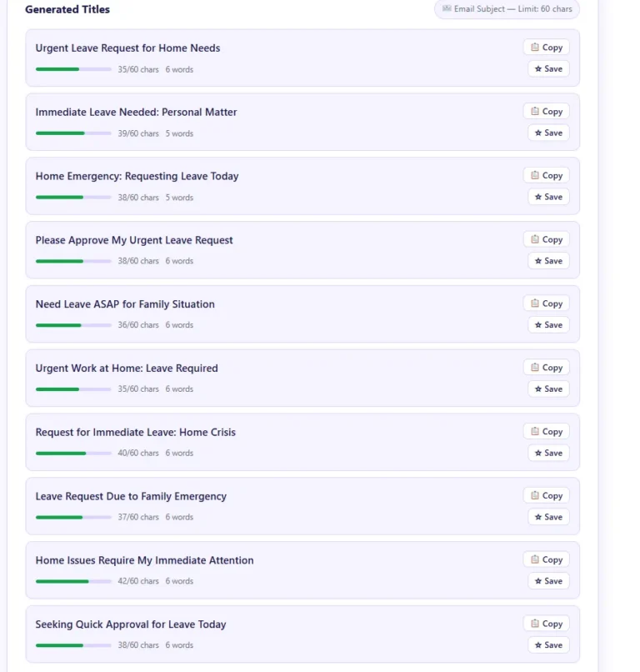Select the 'Home Issues Require My Immediate Attention' title text
This screenshot has width=640, height=672.
pyautogui.click(x=144, y=560)
